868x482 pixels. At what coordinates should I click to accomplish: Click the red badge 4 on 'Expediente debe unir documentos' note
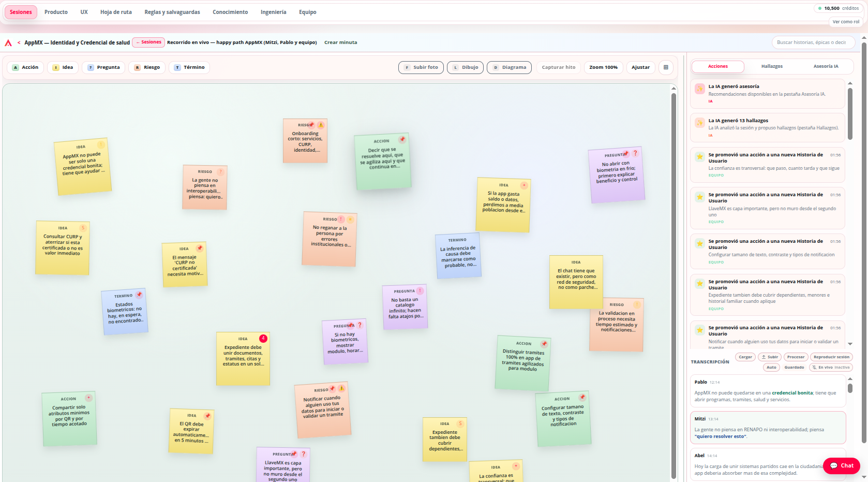point(263,338)
